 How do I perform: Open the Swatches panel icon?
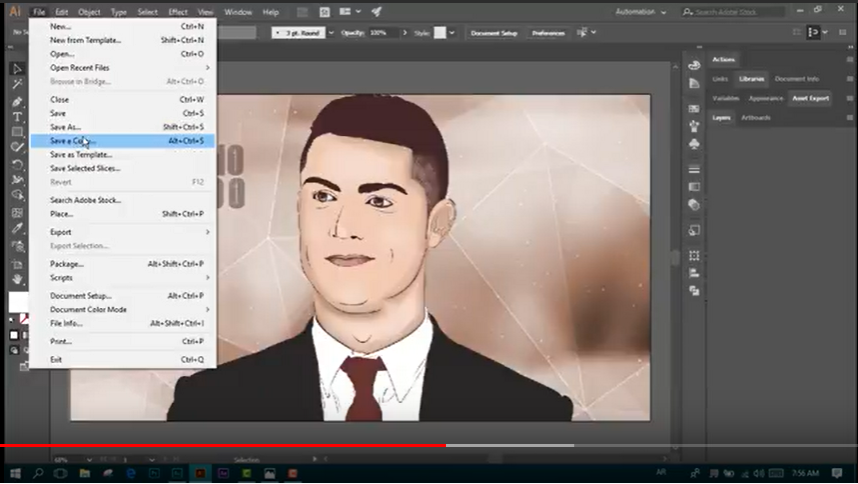coord(694,108)
